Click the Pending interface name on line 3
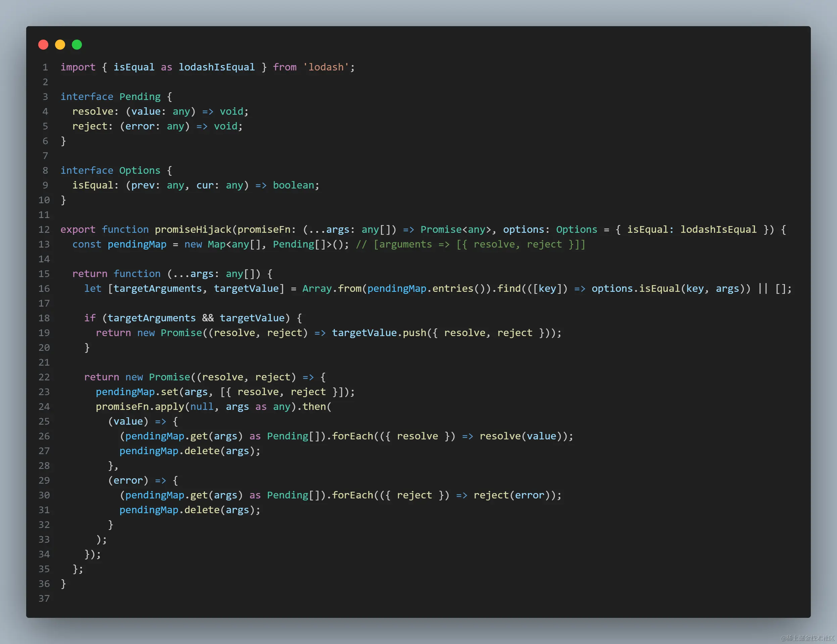837x644 pixels. [x=140, y=97]
